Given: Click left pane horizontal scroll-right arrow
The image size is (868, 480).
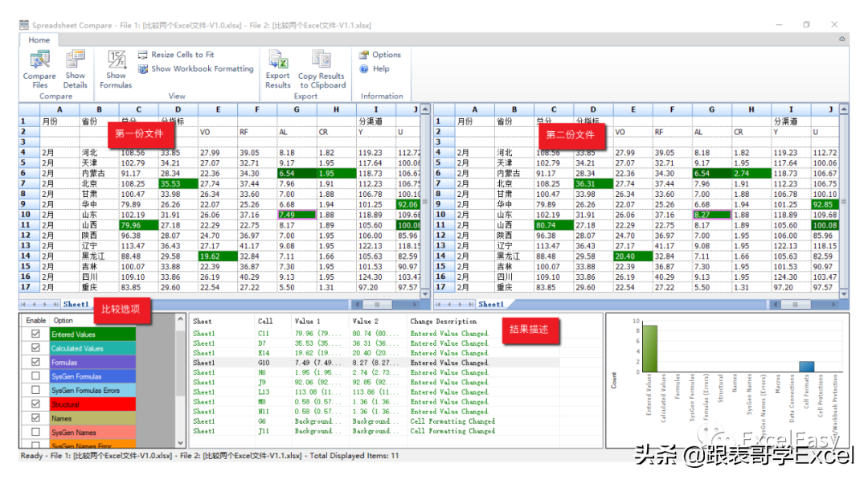Looking at the screenshot, I should [x=415, y=304].
